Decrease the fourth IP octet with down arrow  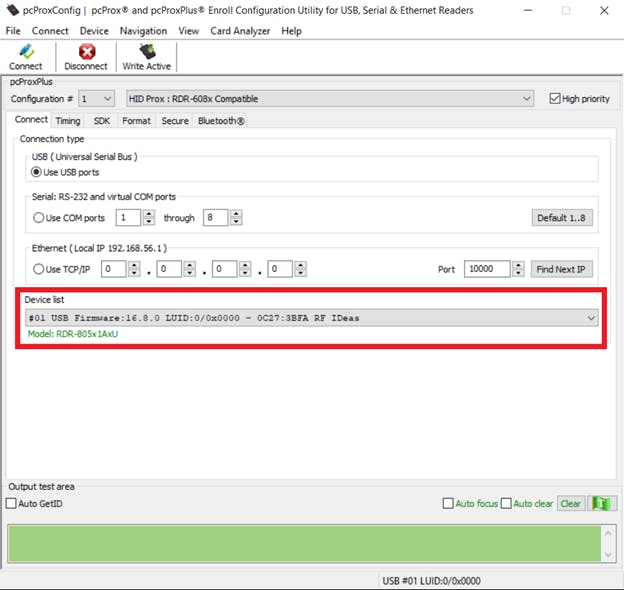[300, 273]
